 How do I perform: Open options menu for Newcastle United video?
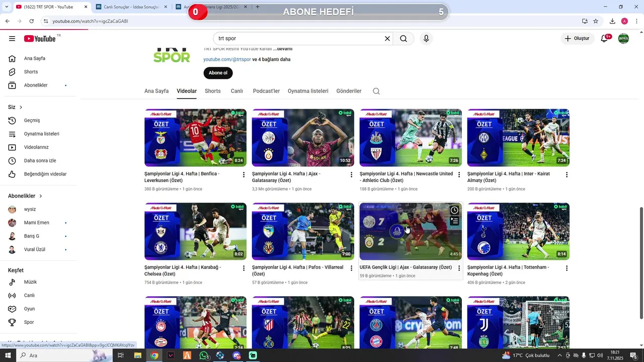click(x=459, y=174)
